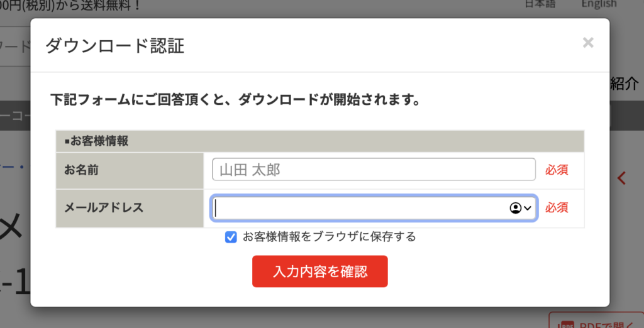The width and height of the screenshot is (644, 328).
Task: Open the 紹介 menu item behind dialog
Action: [x=625, y=84]
